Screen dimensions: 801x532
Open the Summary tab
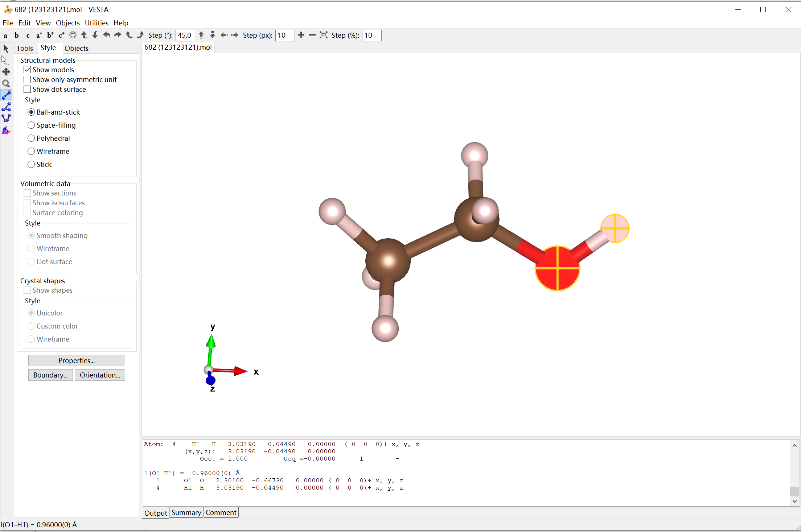(x=186, y=512)
